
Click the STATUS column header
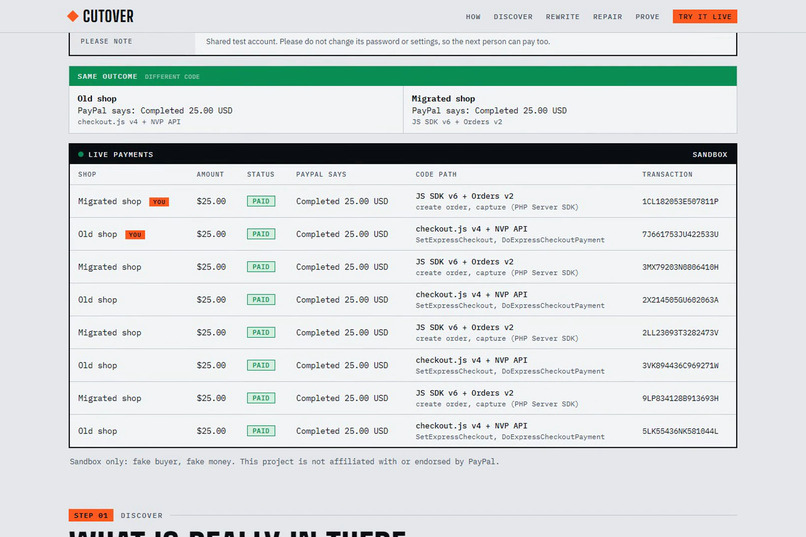(x=260, y=174)
